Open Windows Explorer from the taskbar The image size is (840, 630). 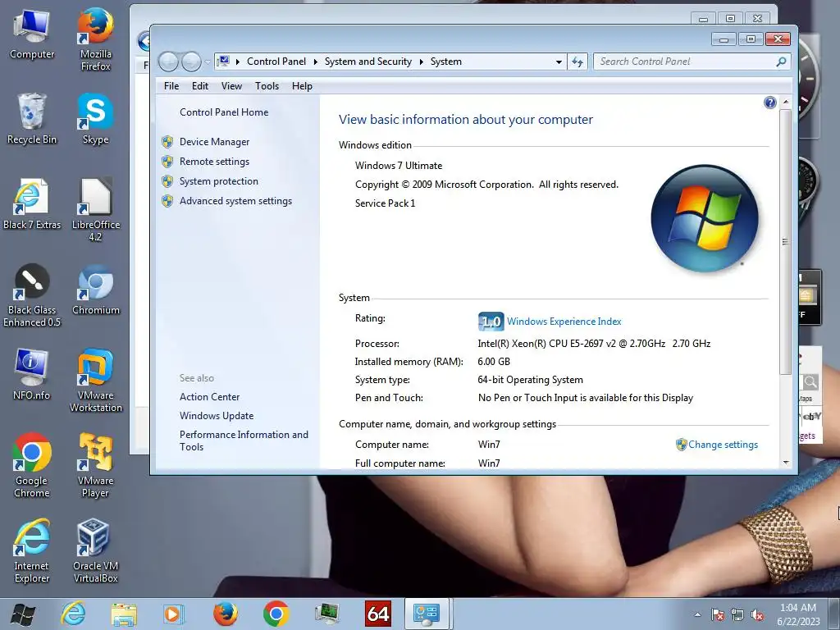click(x=124, y=614)
